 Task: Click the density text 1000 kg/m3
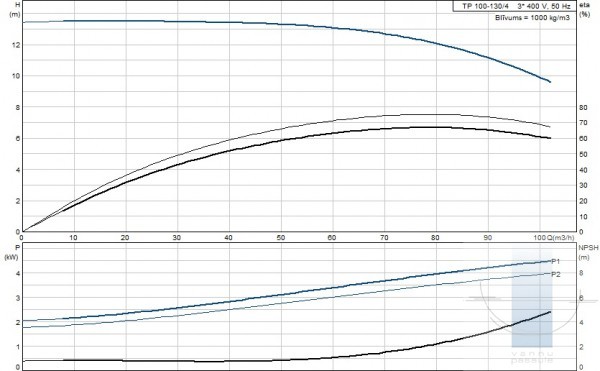[550, 18]
